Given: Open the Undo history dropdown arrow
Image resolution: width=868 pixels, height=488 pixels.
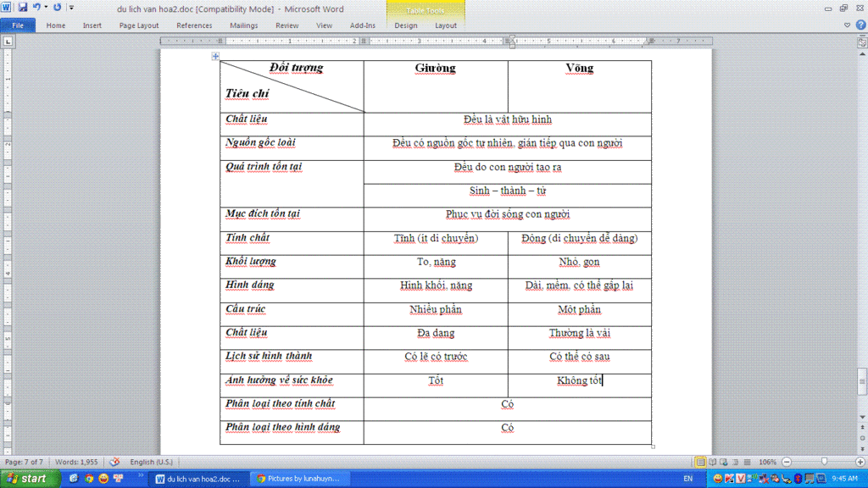Looking at the screenshot, I should click(x=46, y=7).
